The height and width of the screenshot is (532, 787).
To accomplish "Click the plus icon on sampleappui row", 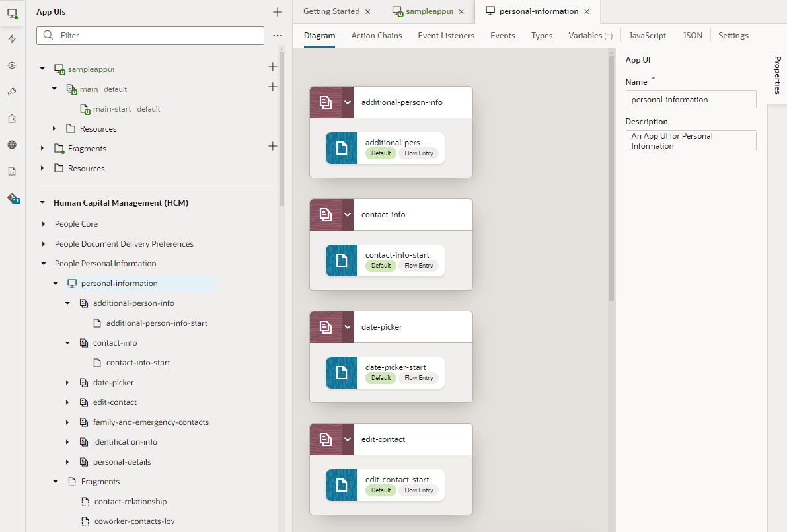I will click(x=272, y=66).
